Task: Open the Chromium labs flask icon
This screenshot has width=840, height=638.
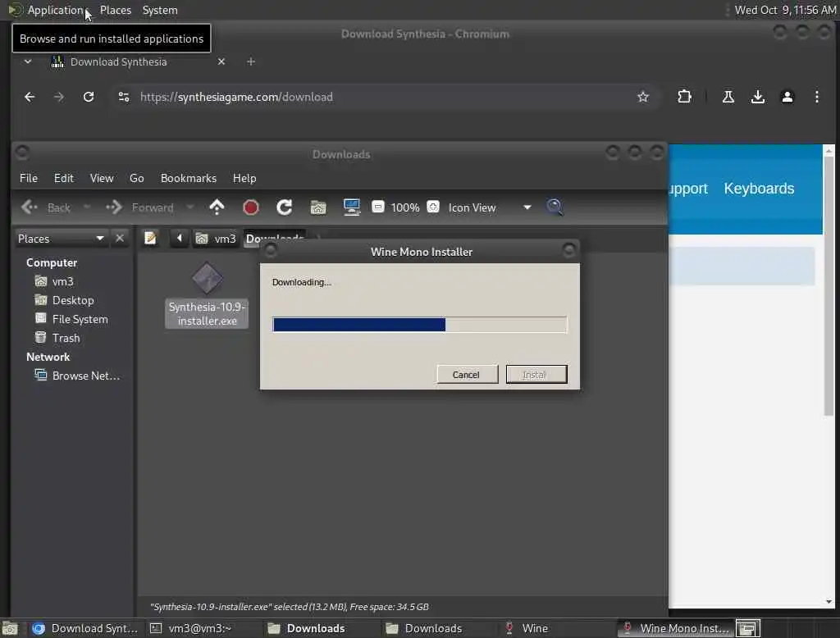Action: point(728,97)
